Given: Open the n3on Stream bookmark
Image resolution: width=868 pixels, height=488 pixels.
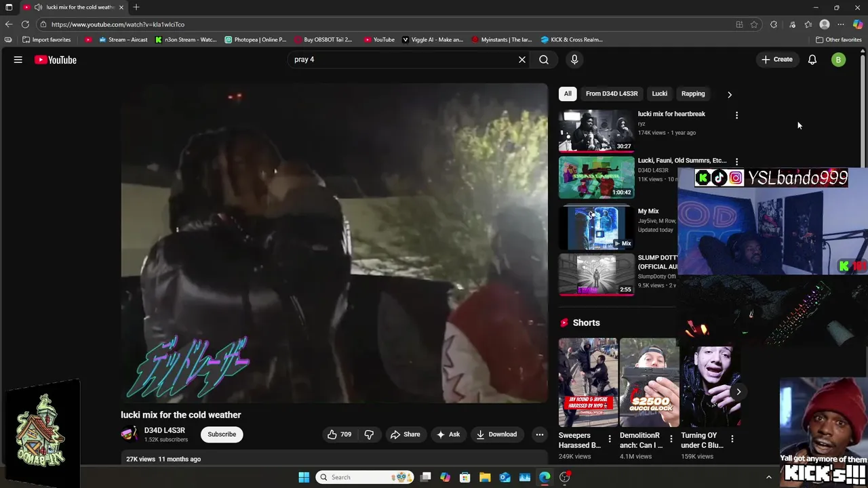Looking at the screenshot, I should 186,39.
